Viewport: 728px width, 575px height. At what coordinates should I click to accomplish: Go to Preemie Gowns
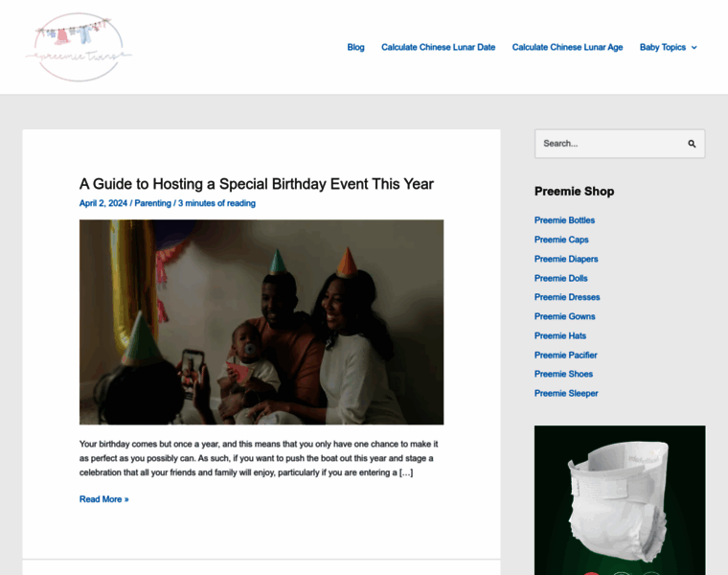pos(564,316)
